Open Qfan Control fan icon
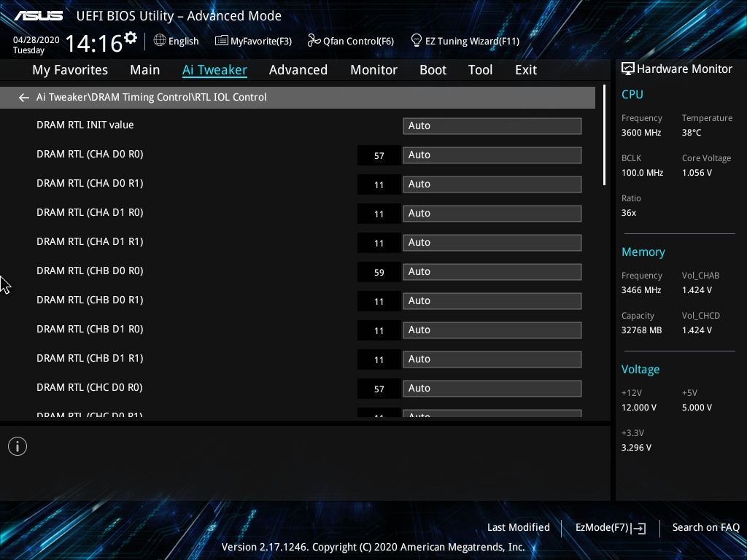Image resolution: width=747 pixels, height=560 pixels. pyautogui.click(x=314, y=41)
